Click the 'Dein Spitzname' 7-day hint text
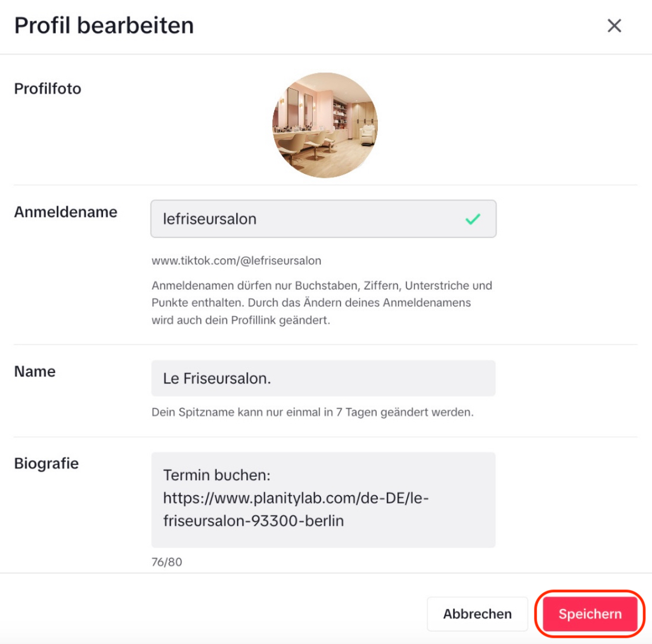Image resolution: width=652 pixels, height=644 pixels. coord(312,413)
